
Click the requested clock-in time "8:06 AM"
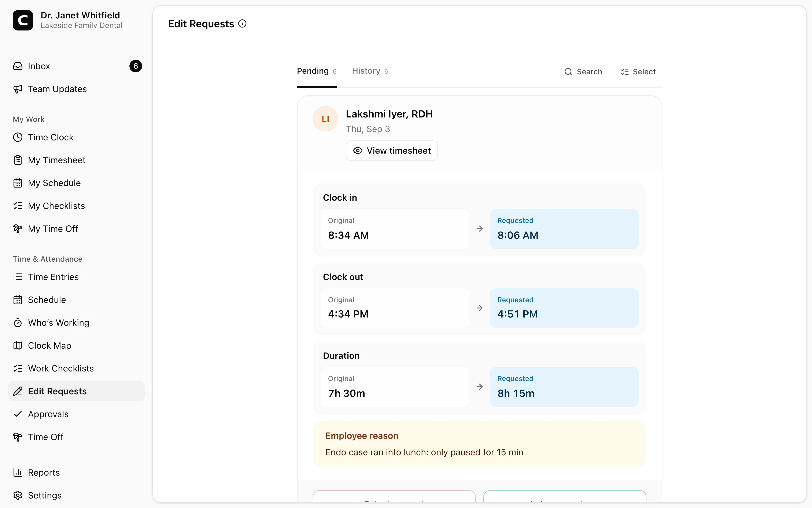pyautogui.click(x=518, y=235)
